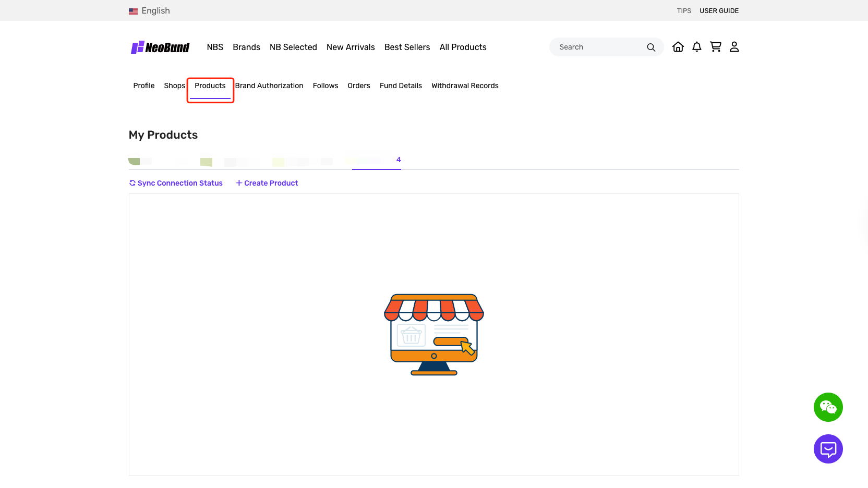Open notifications bell icon

coord(696,47)
